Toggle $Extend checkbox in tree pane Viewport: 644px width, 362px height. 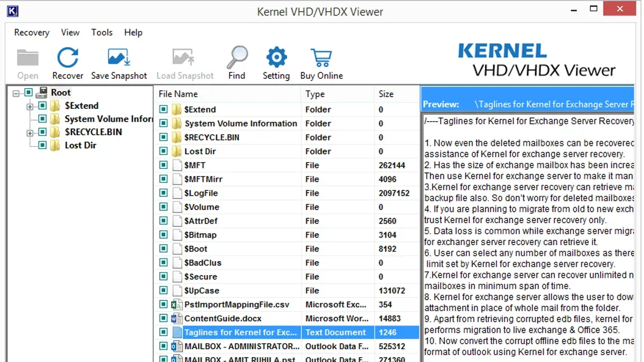[x=42, y=106]
